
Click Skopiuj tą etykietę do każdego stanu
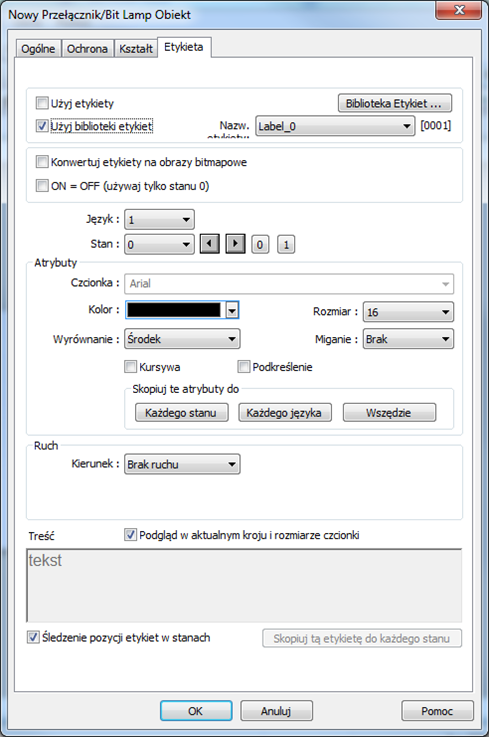[x=362, y=638]
